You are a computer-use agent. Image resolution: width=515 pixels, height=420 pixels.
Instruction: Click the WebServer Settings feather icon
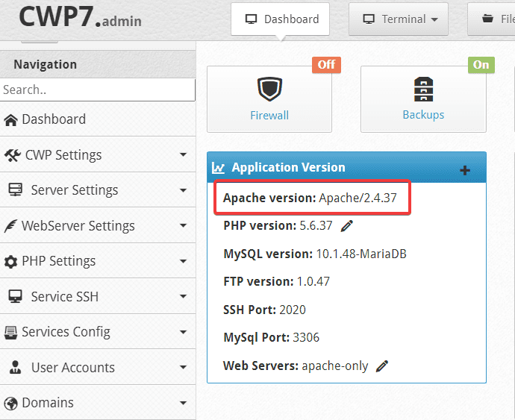pyautogui.click(x=10, y=226)
